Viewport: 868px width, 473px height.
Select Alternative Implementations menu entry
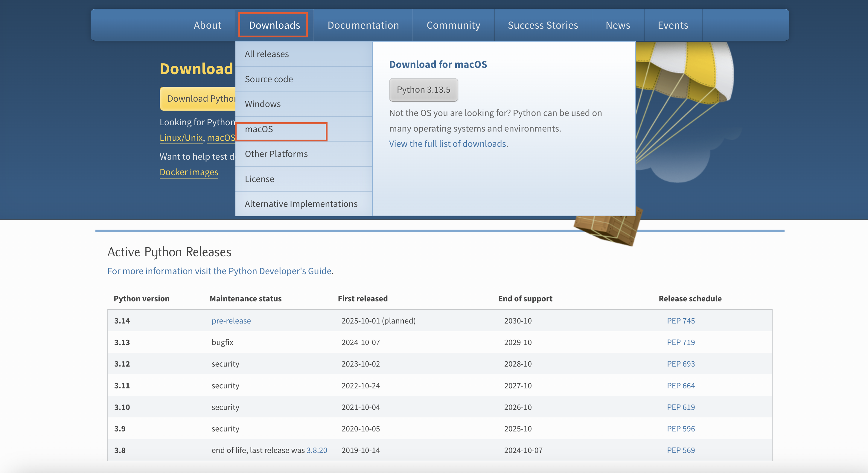(x=304, y=204)
